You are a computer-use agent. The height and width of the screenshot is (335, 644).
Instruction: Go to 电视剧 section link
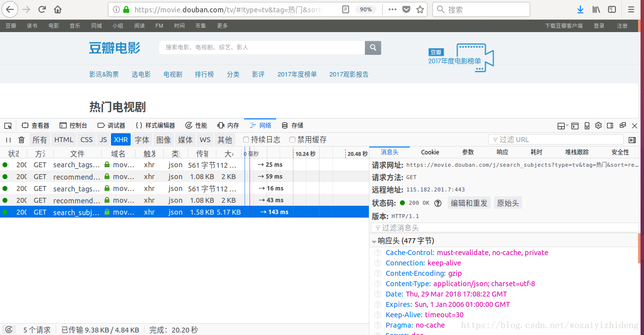pyautogui.click(x=173, y=74)
